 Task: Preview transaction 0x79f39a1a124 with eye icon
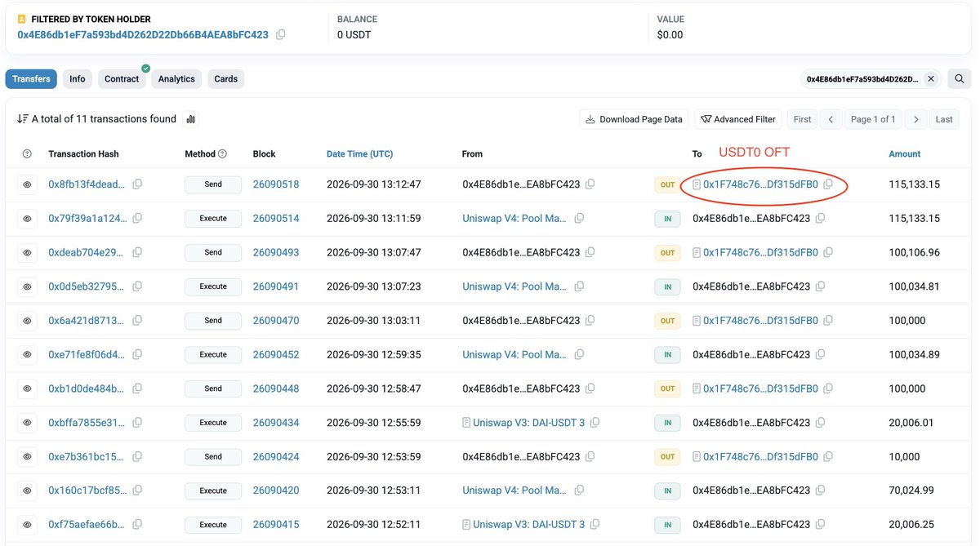[27, 219]
